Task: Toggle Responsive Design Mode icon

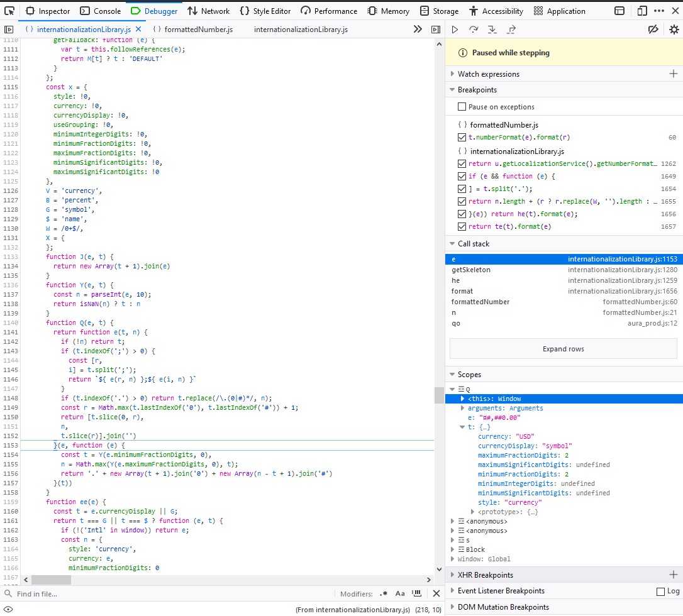Action: (x=641, y=11)
